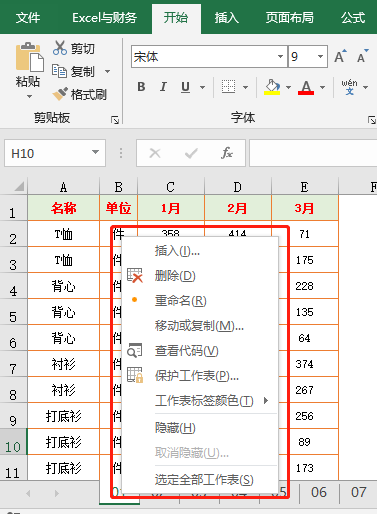Switch to the 公式 tab

(x=353, y=18)
